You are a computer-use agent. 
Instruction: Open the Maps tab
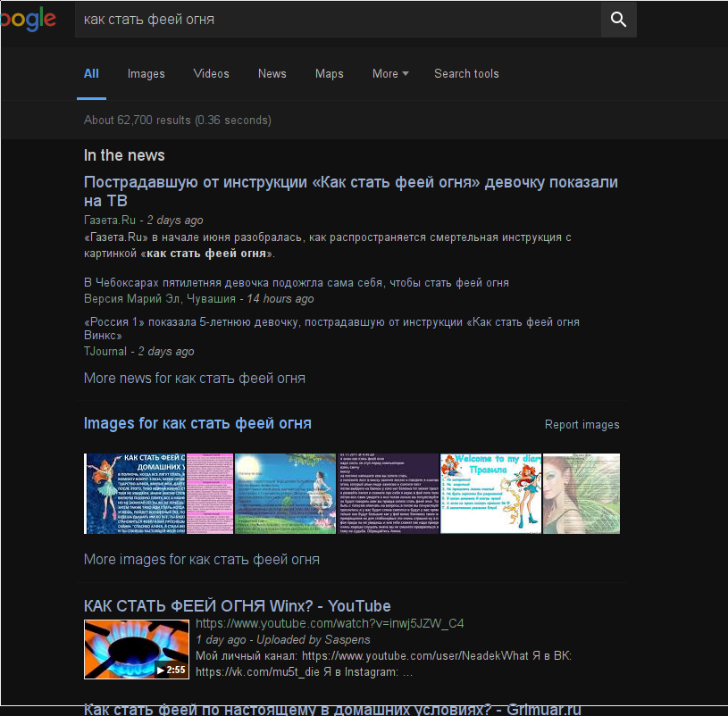(330, 74)
